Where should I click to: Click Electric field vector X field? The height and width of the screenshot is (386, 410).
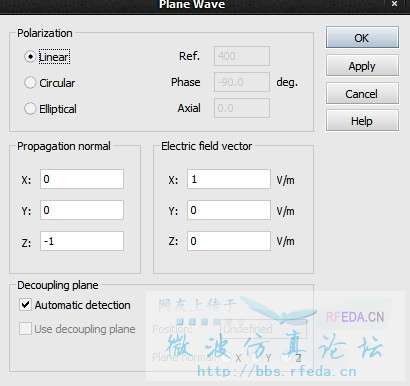click(x=229, y=179)
